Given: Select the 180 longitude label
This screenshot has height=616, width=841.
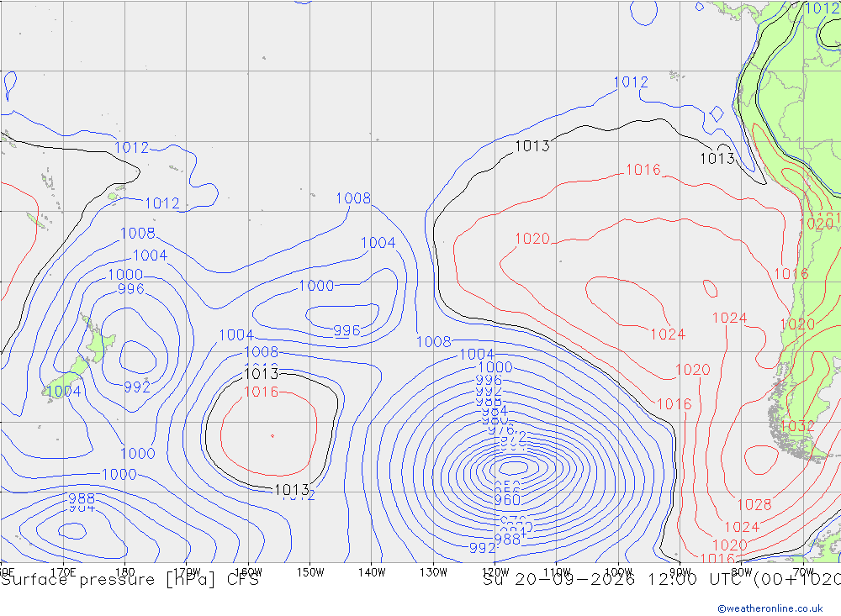Looking at the screenshot, I should (x=125, y=572).
